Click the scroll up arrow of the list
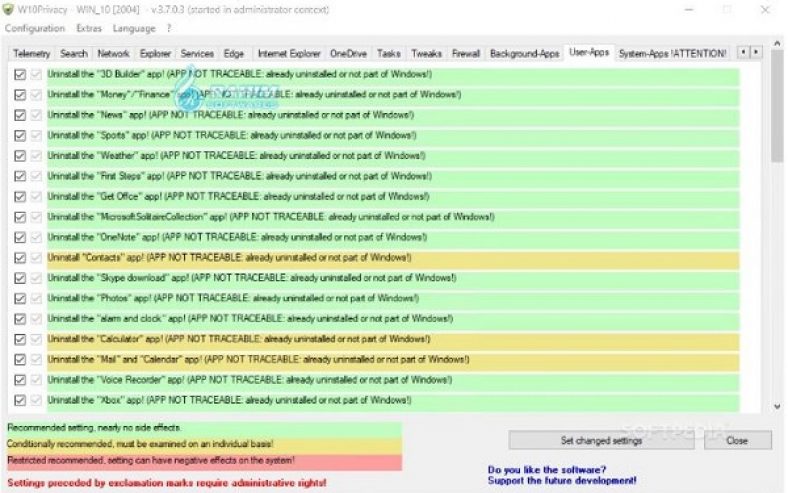The width and height of the screenshot is (788, 493). [x=777, y=44]
